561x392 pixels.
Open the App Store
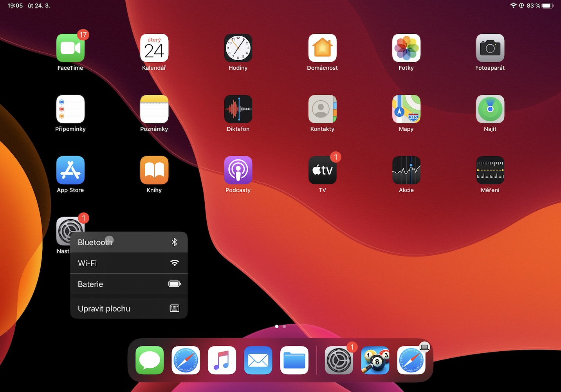coord(70,170)
